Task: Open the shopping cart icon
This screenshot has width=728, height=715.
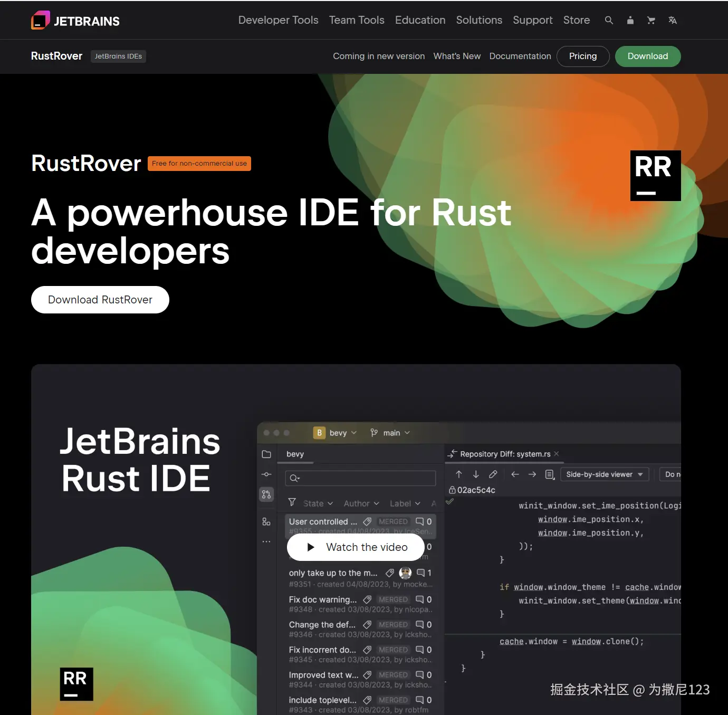Action: point(651,20)
